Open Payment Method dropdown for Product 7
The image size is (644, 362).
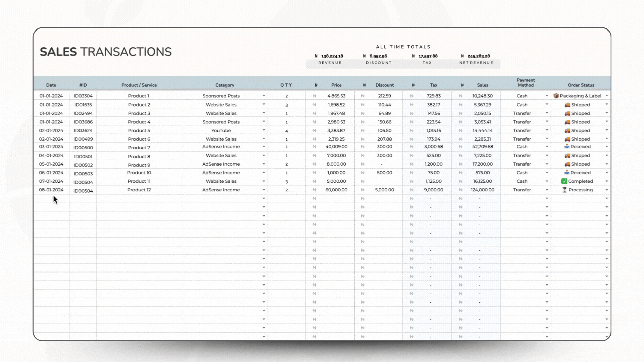pos(547,147)
